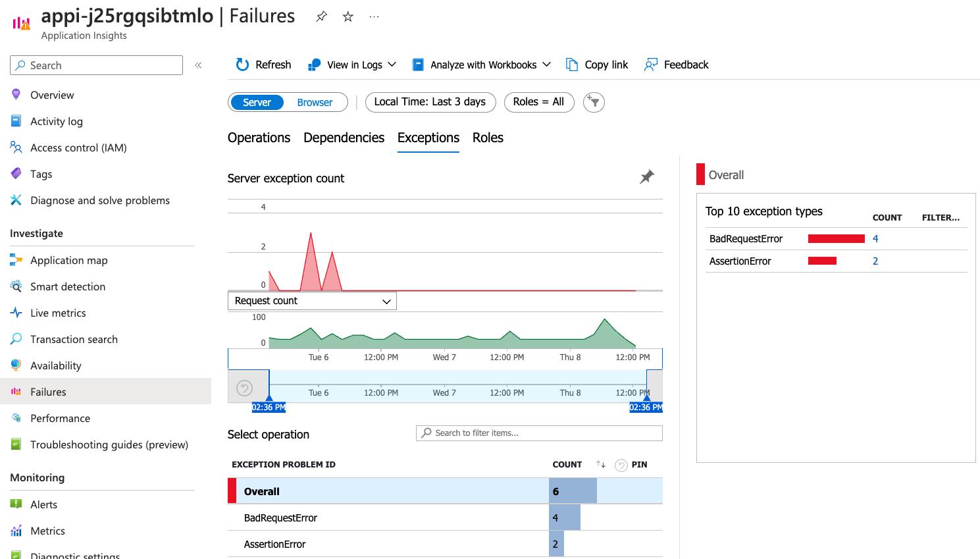This screenshot has height=559, width=980.
Task: Select the Exceptions tab
Action: point(428,138)
